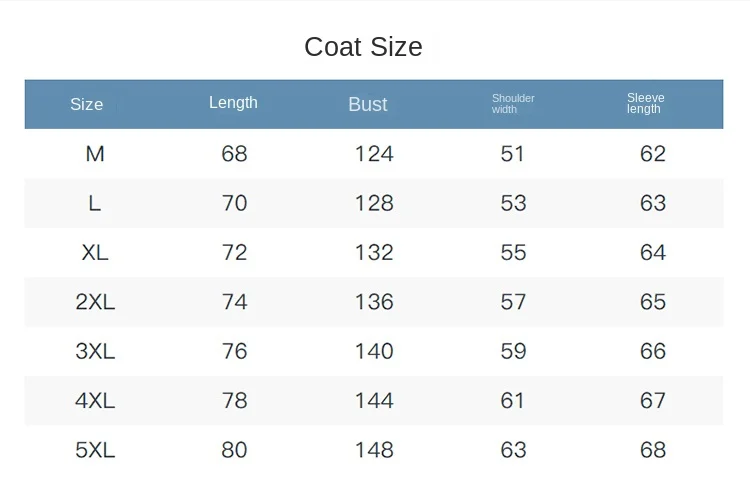Click the Coat Size title
This screenshot has width=750, height=486.
click(364, 47)
